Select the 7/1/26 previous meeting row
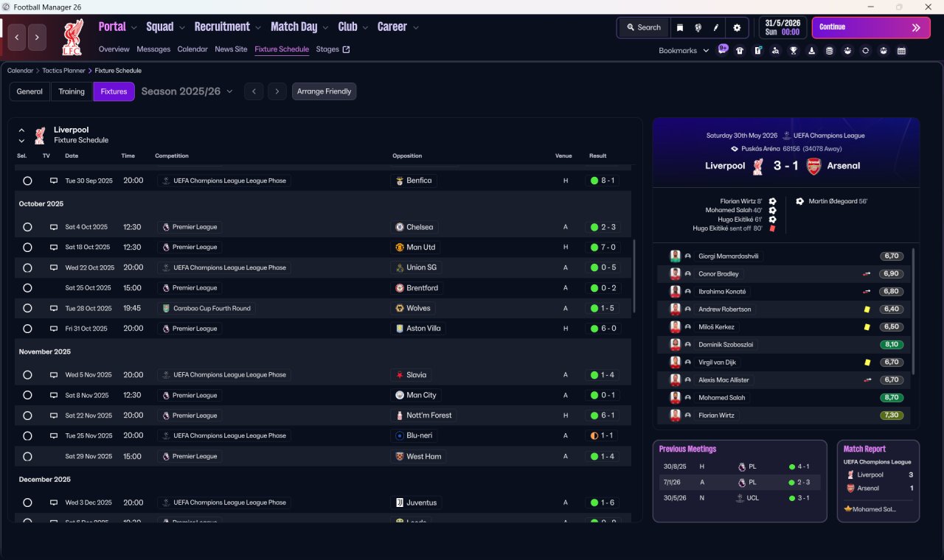Image resolution: width=944 pixels, height=560 pixels. click(x=740, y=483)
